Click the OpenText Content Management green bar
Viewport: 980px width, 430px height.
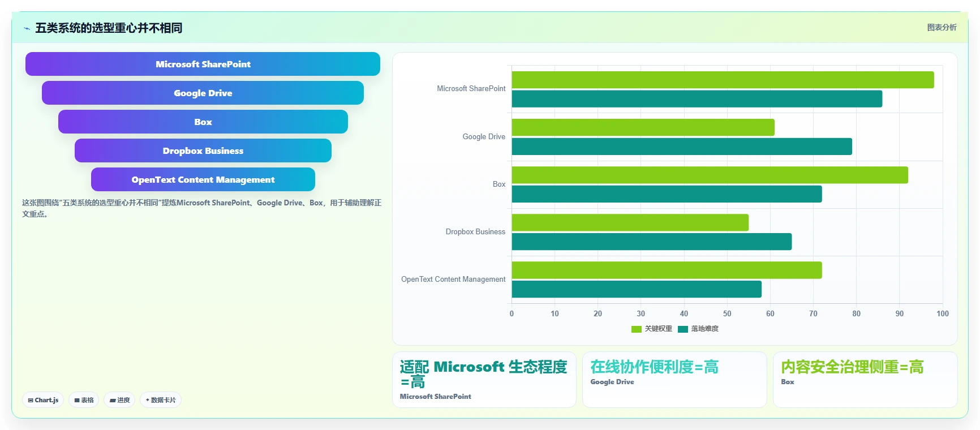(x=667, y=270)
